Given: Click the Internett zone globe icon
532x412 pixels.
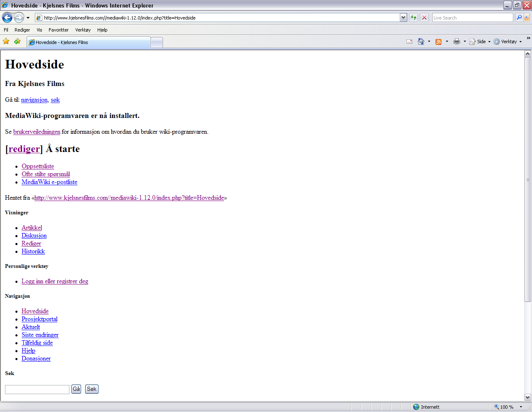Looking at the screenshot, I should pos(416,407).
